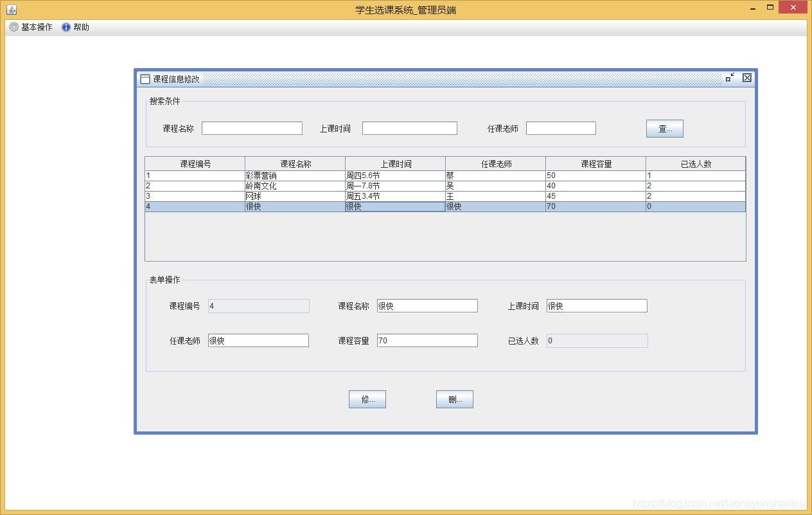Click the info icon beside 帮助
812x515 pixels.
pyautogui.click(x=66, y=27)
